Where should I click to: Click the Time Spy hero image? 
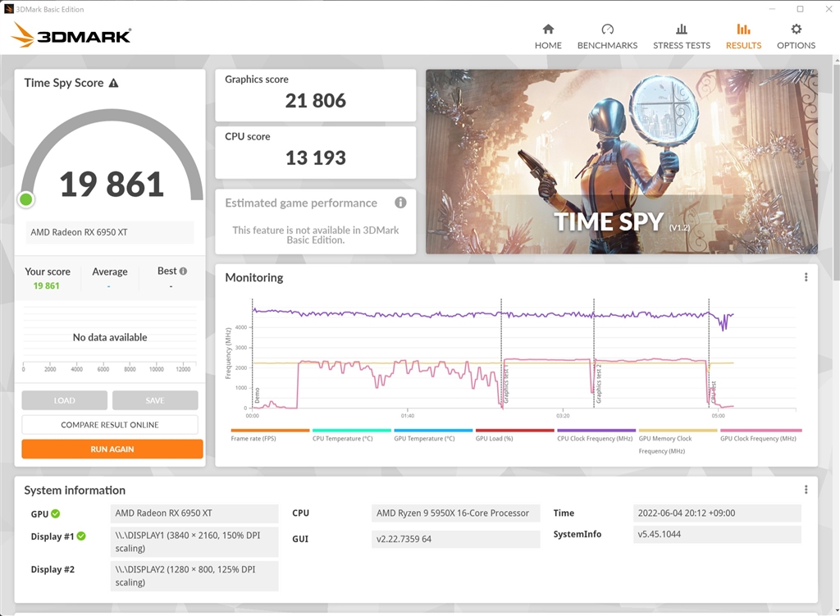point(622,162)
